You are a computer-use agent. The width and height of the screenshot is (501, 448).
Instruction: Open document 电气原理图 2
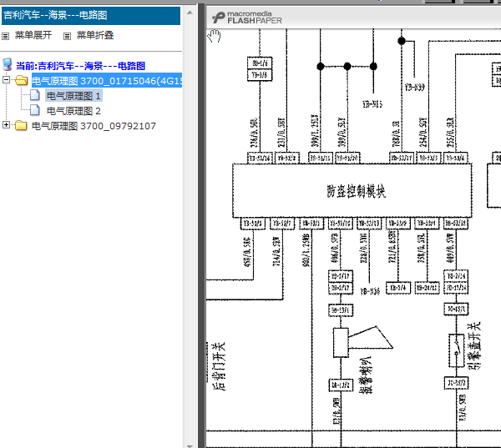pyautogui.click(x=73, y=111)
